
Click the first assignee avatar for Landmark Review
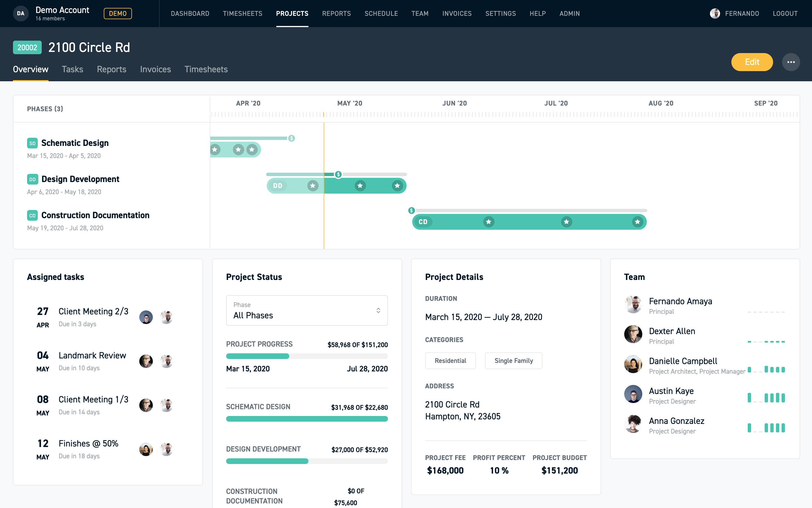coord(146,361)
